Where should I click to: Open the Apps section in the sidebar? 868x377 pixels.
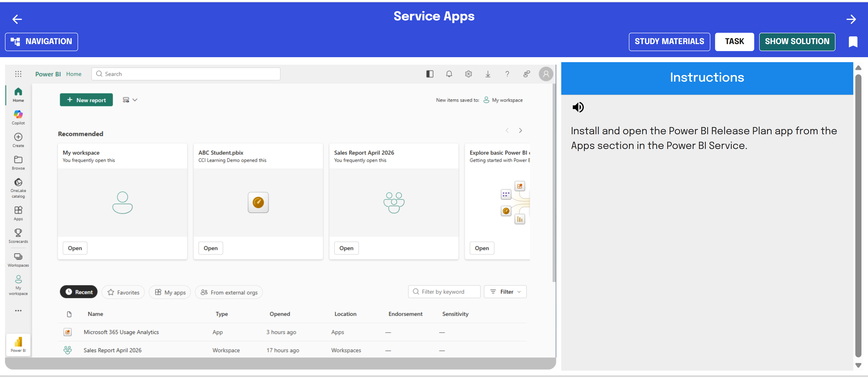(x=18, y=213)
